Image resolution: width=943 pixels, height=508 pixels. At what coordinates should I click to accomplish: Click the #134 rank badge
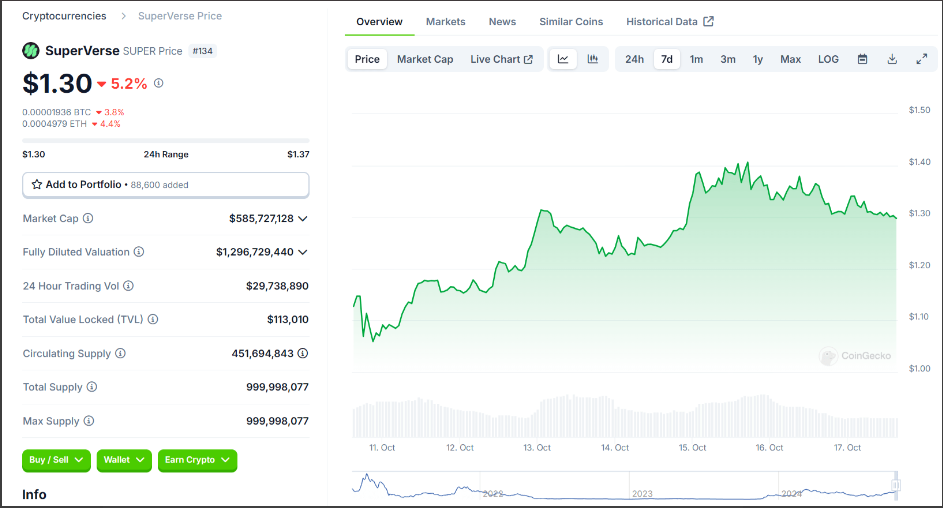pos(203,51)
